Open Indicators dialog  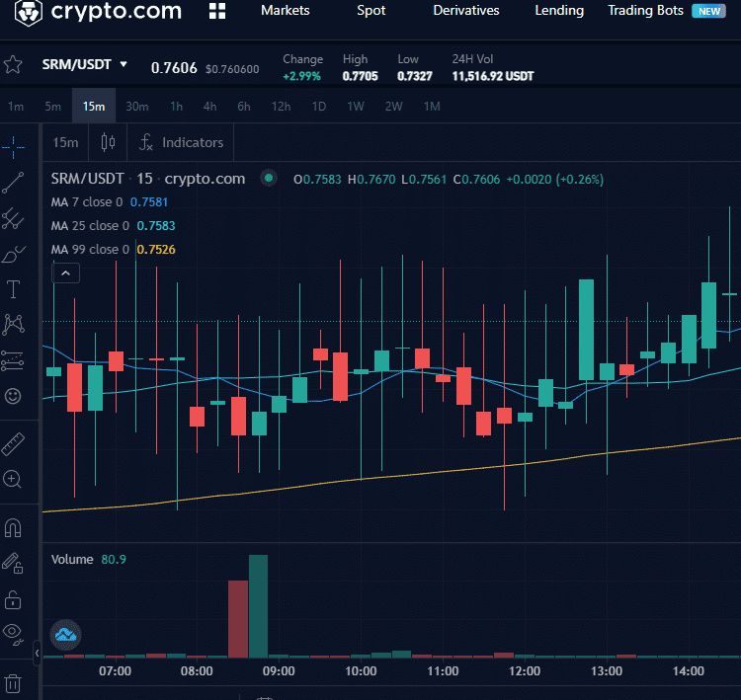pyautogui.click(x=181, y=142)
